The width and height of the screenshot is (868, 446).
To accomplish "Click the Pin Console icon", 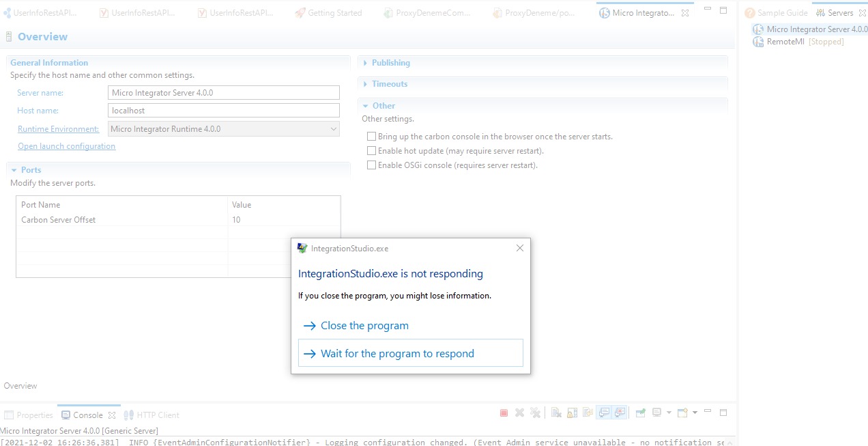I will (641, 412).
